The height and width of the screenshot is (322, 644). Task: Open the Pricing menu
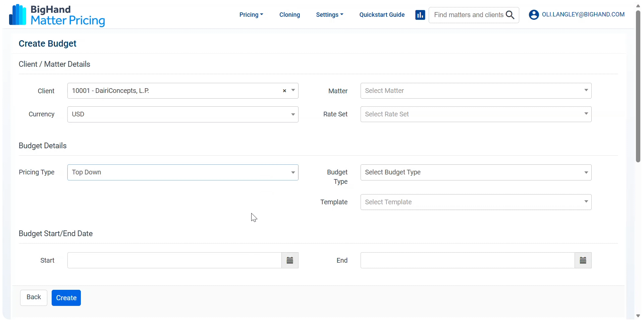click(251, 15)
